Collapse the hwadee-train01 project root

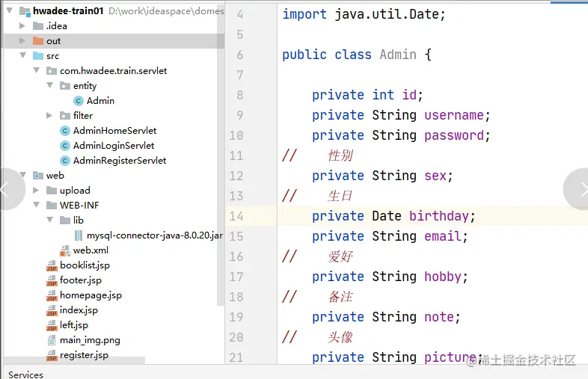click(x=10, y=10)
